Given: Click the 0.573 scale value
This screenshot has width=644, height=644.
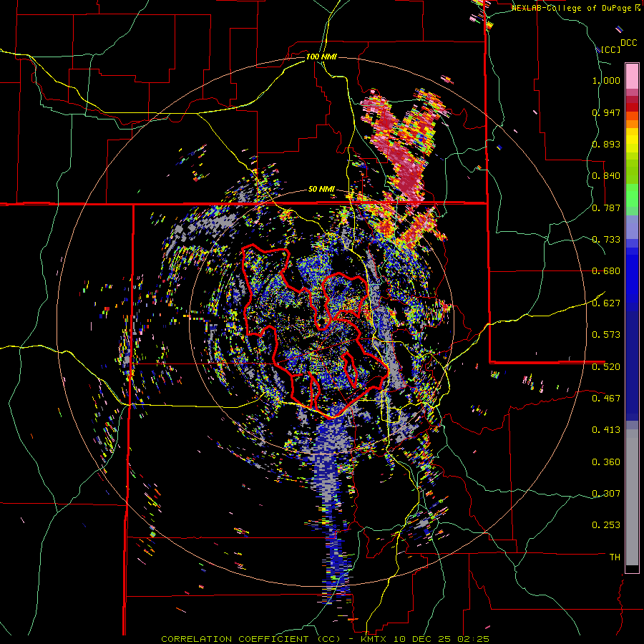Looking at the screenshot, I should coord(606,335).
